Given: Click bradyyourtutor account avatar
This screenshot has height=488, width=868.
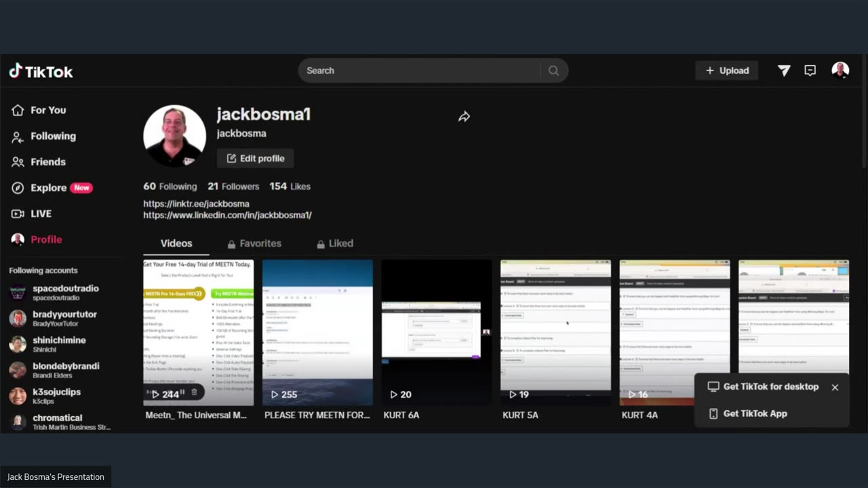Looking at the screenshot, I should (x=18, y=318).
